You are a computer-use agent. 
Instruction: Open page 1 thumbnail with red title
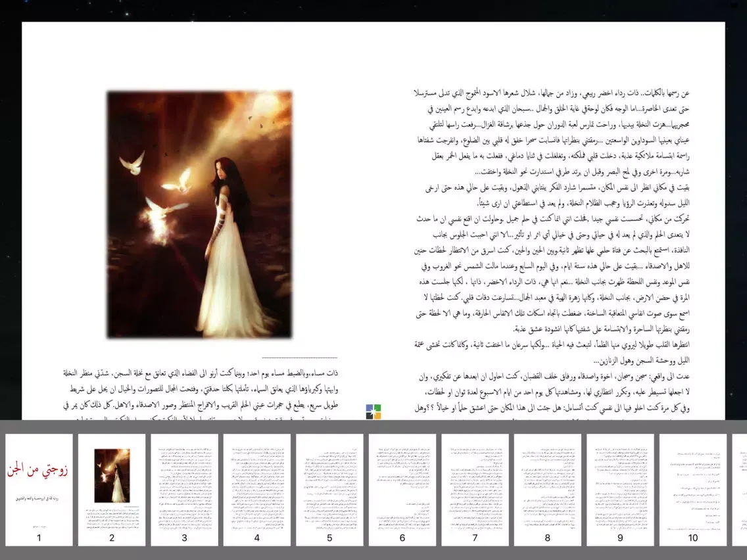click(39, 490)
